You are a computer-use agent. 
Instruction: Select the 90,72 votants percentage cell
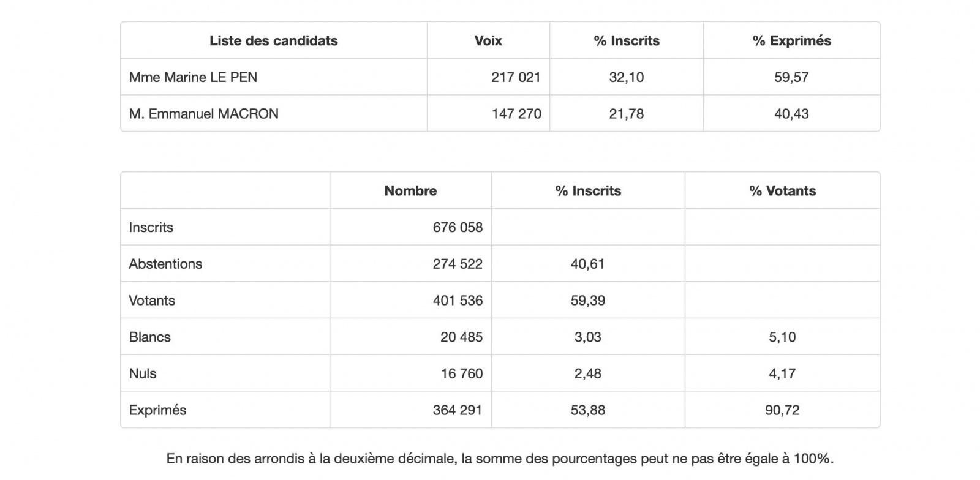click(782, 410)
